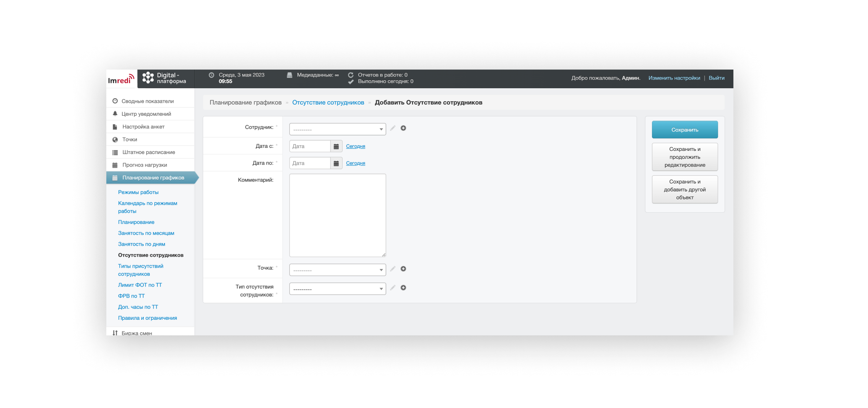
Task: Click Сохранить и добавить другой объект
Action: (685, 189)
